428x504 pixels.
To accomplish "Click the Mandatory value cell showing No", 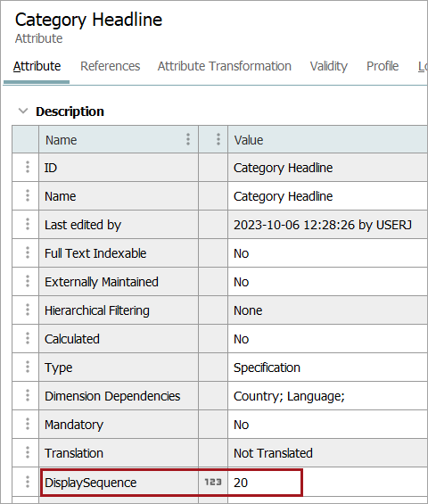I will pos(327,425).
